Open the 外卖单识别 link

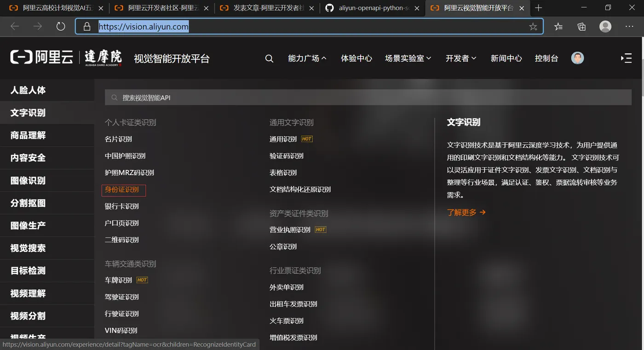coord(287,287)
